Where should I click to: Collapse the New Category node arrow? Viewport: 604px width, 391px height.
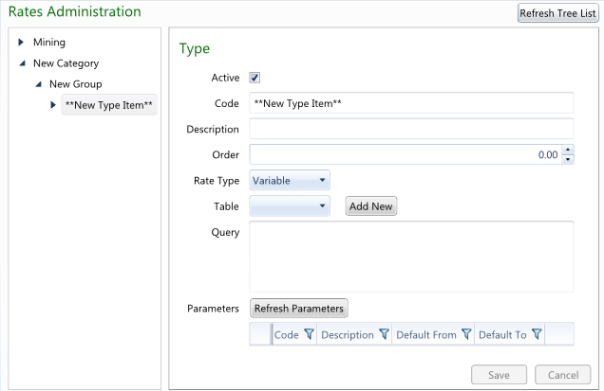[22, 63]
